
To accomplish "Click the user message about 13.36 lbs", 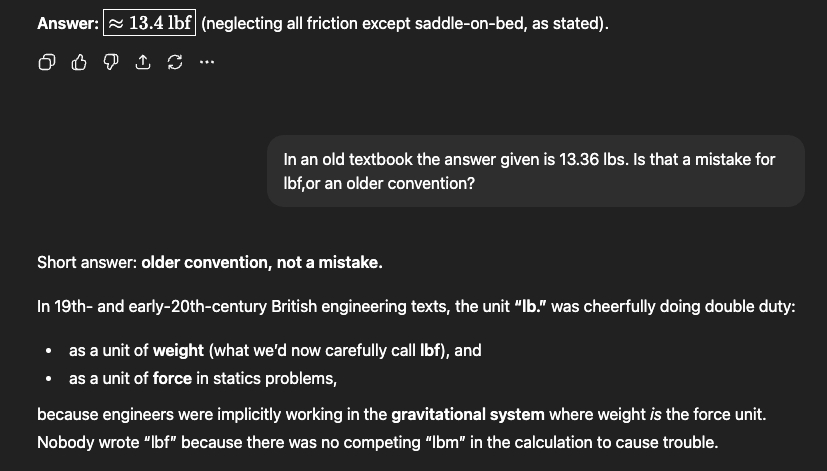I will point(529,172).
